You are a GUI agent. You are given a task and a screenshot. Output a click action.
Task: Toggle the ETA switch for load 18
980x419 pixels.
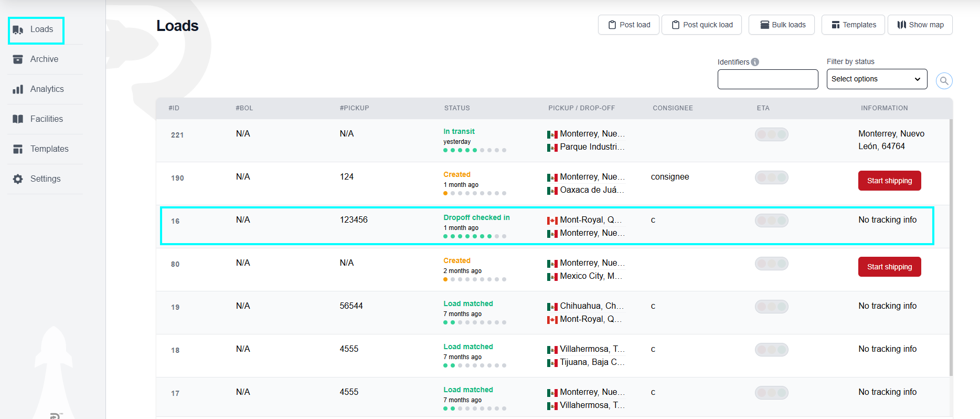coord(772,350)
